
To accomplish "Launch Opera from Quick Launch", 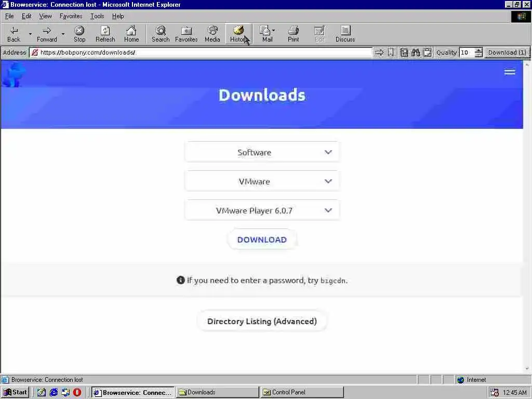I will point(77,392).
